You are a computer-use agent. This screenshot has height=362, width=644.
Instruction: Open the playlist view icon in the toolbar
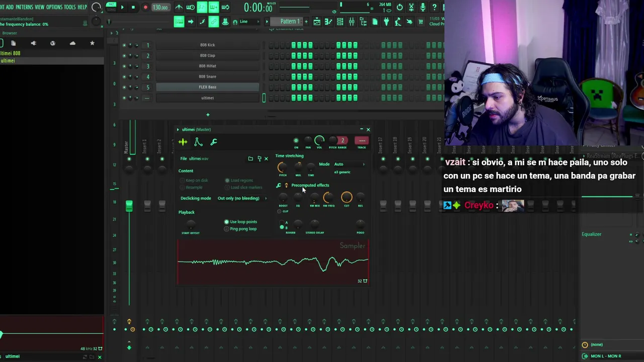(x=317, y=21)
